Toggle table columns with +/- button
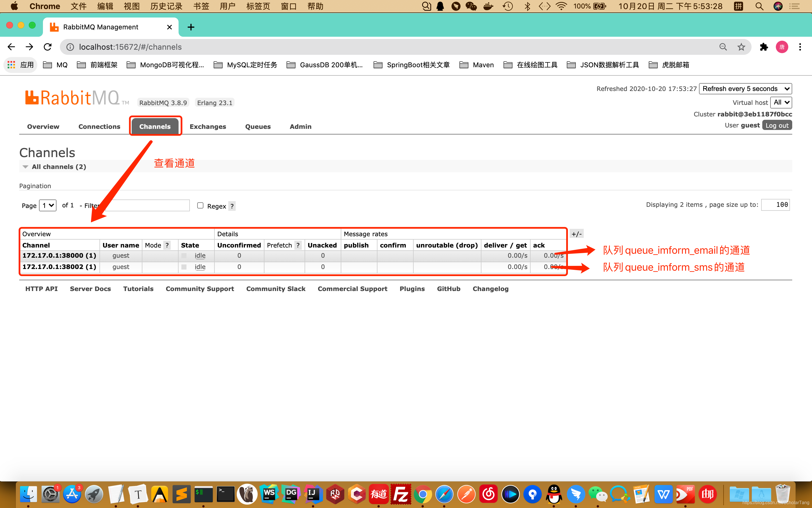The height and width of the screenshot is (508, 812). (x=576, y=234)
